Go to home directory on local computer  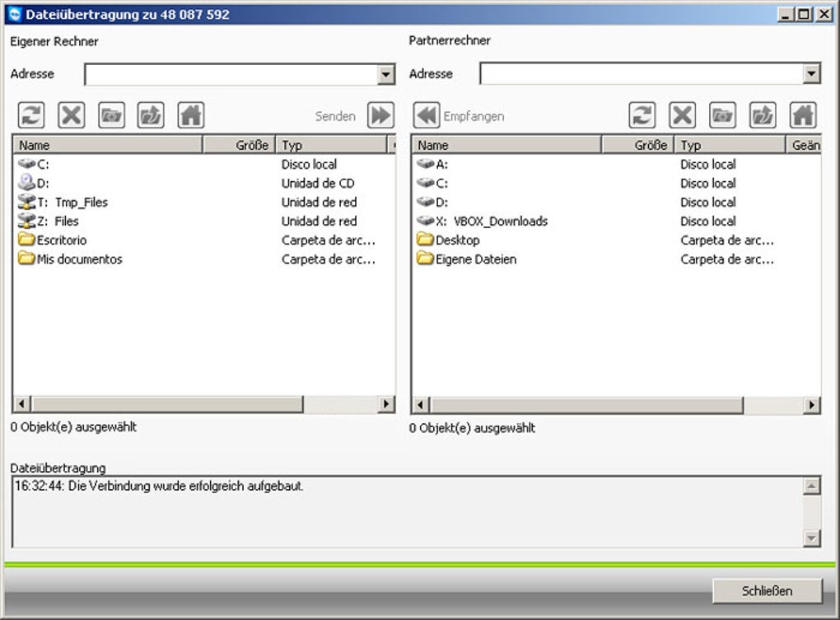tap(190, 114)
